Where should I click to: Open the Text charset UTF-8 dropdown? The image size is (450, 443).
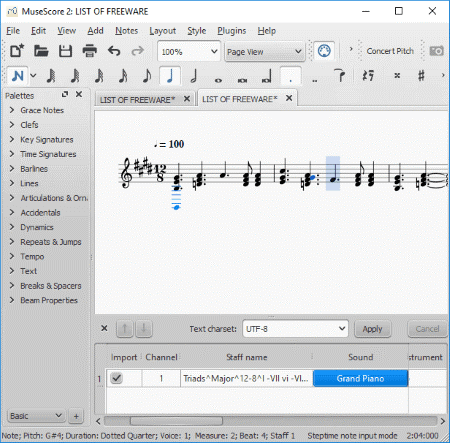coord(295,329)
